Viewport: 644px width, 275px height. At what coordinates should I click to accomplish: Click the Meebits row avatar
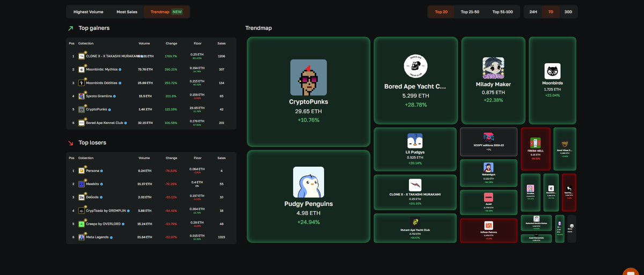click(82, 184)
